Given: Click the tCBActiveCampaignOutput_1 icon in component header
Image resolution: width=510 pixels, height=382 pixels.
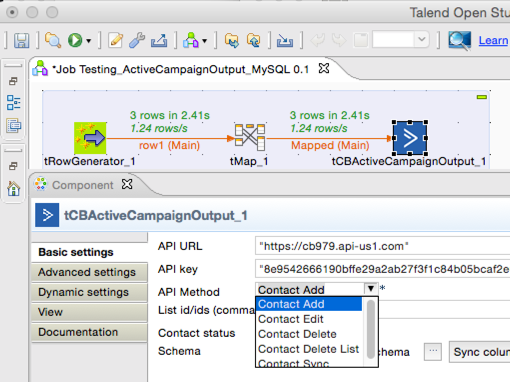Looking at the screenshot, I should [47, 215].
